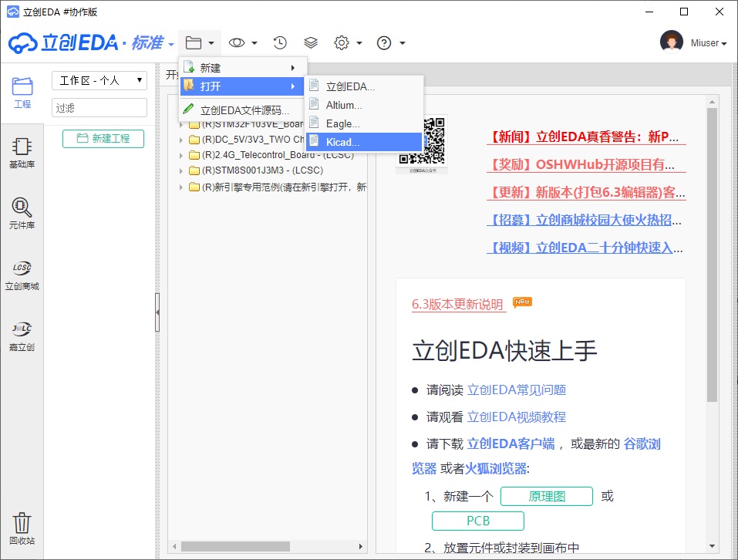Open the 立创EDA客户端 download link
The image size is (738, 560).
click(511, 444)
